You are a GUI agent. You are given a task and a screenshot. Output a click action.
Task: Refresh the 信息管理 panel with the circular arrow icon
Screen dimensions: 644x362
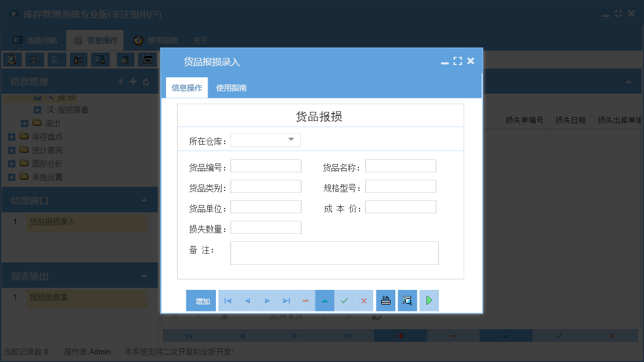tap(145, 81)
